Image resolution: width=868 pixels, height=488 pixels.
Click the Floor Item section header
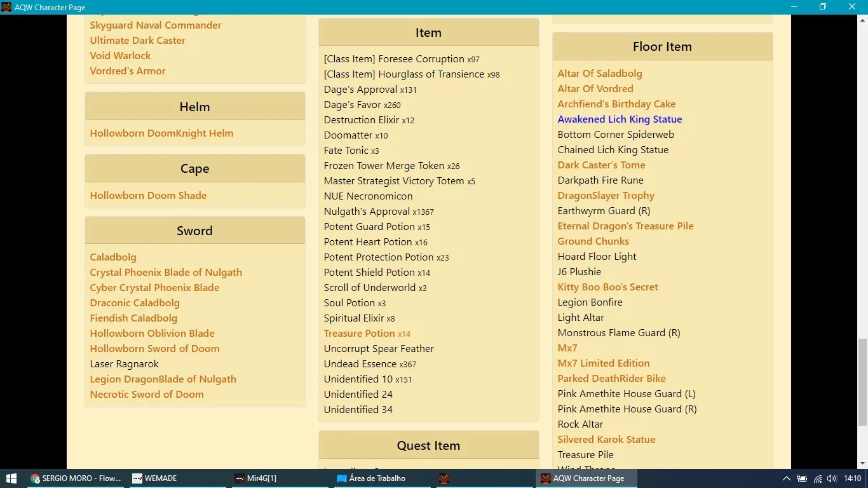click(x=662, y=46)
